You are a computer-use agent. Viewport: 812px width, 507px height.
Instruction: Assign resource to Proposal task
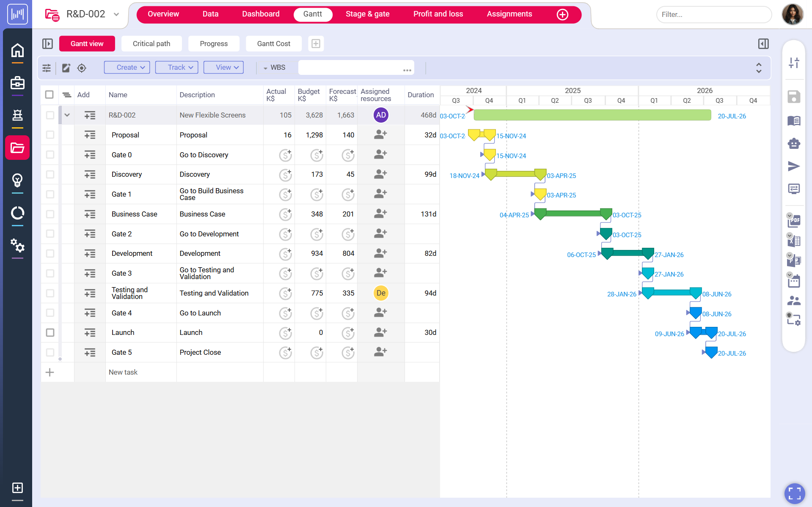[x=380, y=135]
